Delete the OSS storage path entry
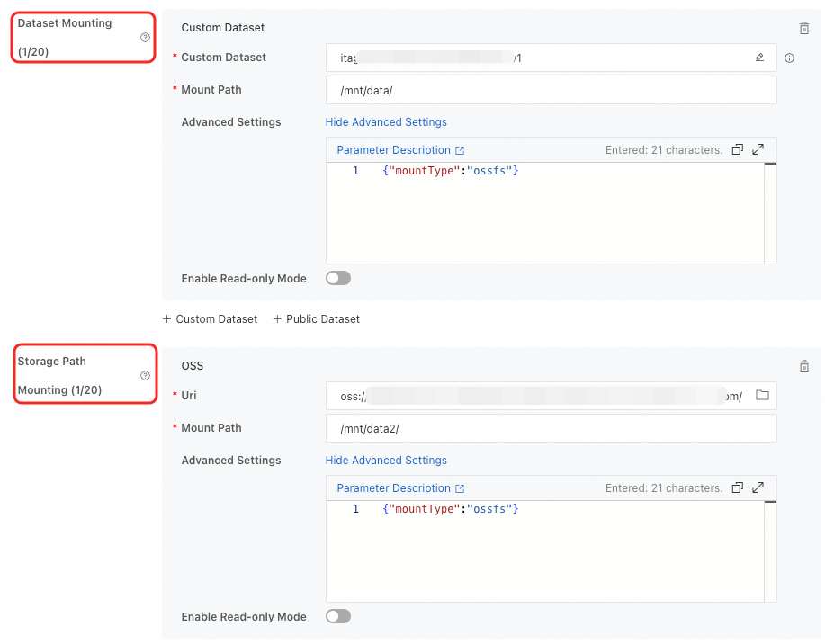 pyautogui.click(x=804, y=367)
